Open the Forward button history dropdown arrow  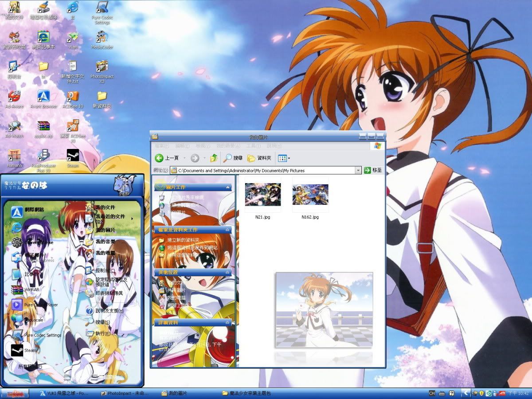(x=204, y=158)
